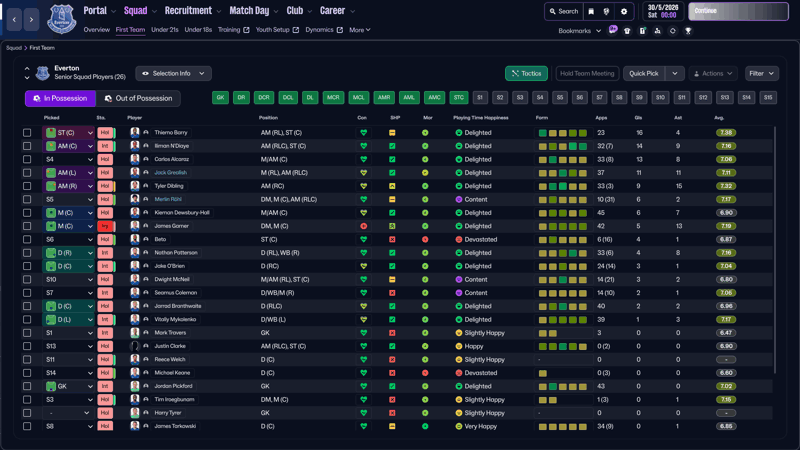The image size is (800, 450).
Task: Open the tactics board bookmark icon
Action: 642,31
